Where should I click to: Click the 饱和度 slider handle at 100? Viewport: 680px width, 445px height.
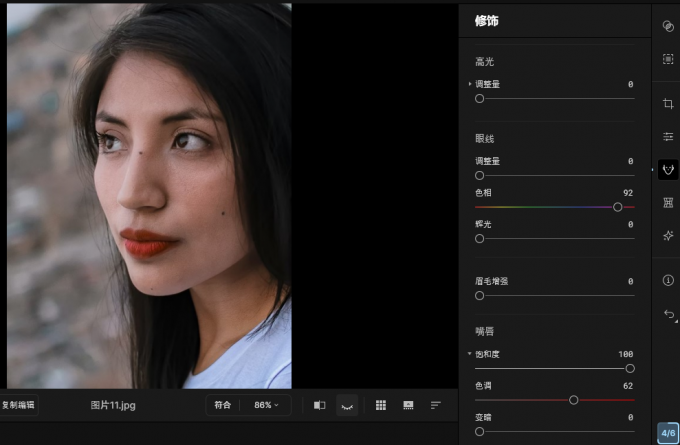630,369
